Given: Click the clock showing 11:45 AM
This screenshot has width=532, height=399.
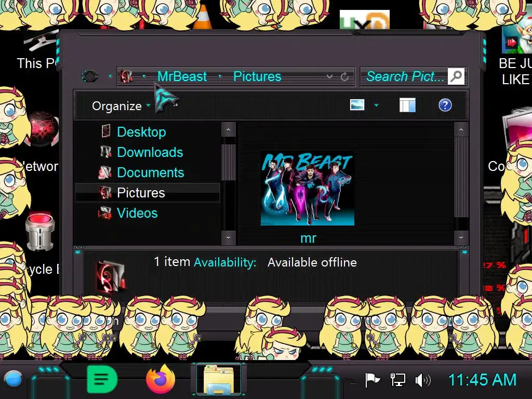Looking at the screenshot, I should tap(482, 380).
